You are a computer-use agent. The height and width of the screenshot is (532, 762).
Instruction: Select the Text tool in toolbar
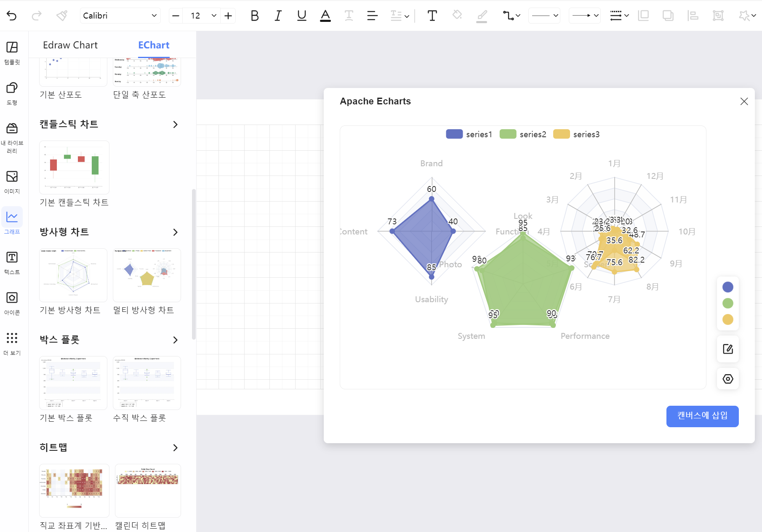432,16
